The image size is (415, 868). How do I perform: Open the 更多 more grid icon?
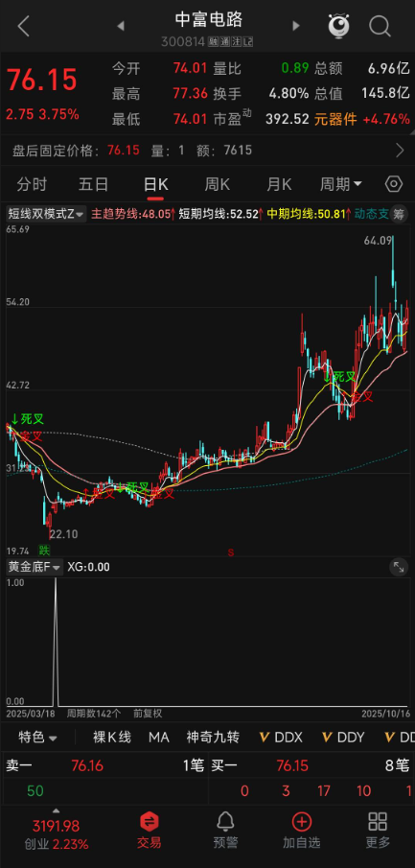pos(378,831)
